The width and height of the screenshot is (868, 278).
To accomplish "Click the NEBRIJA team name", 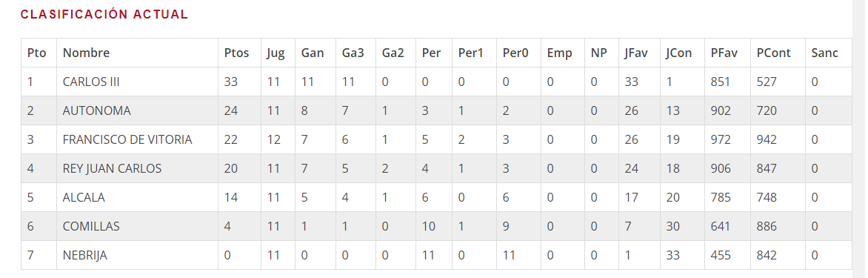I will click(84, 255).
